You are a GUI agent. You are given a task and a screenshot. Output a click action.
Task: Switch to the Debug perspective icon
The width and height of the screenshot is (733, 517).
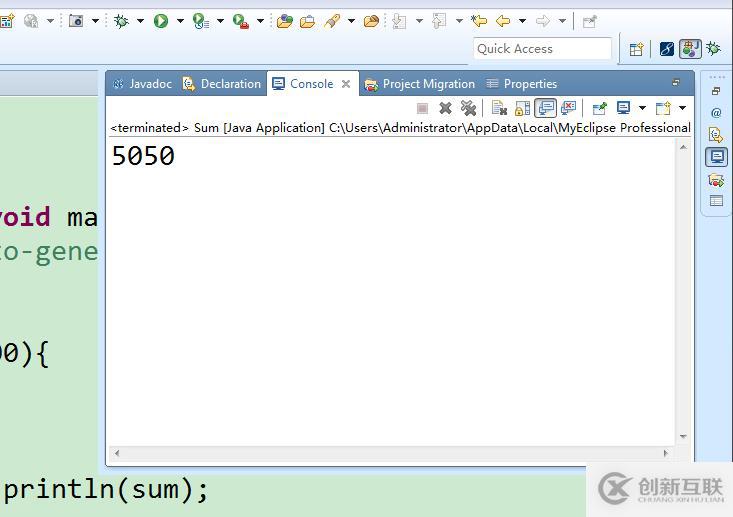point(713,49)
